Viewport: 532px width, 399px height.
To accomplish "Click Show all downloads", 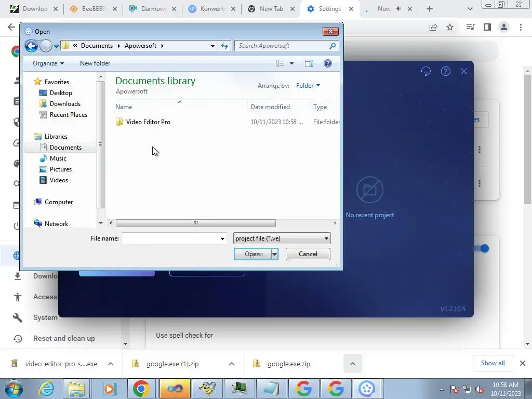I will click(493, 363).
